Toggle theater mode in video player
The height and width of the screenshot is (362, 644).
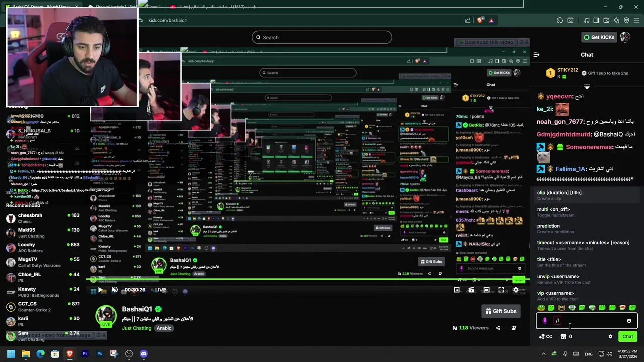coord(486,290)
